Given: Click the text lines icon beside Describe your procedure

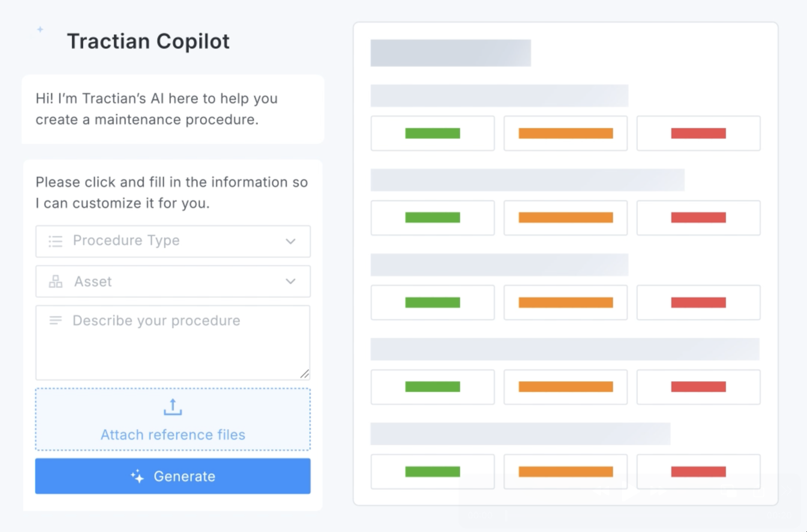Looking at the screenshot, I should 55,320.
